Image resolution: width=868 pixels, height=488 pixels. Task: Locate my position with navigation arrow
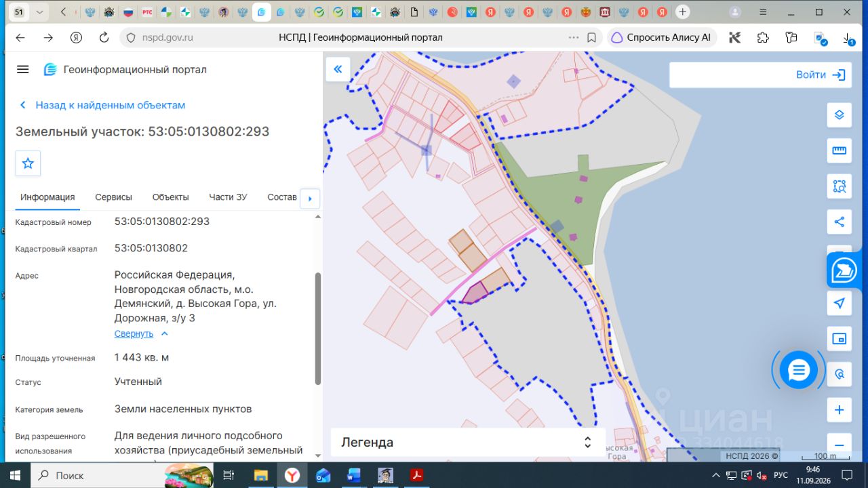(839, 303)
